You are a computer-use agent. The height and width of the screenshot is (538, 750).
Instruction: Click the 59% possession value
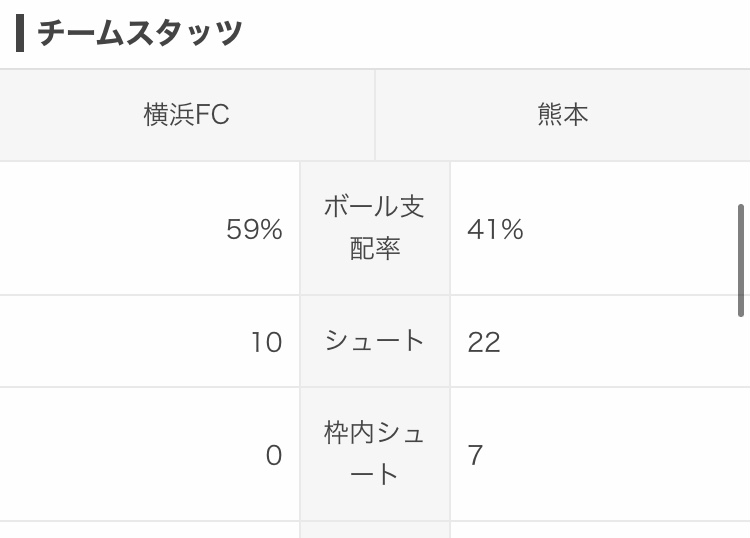click(x=254, y=230)
